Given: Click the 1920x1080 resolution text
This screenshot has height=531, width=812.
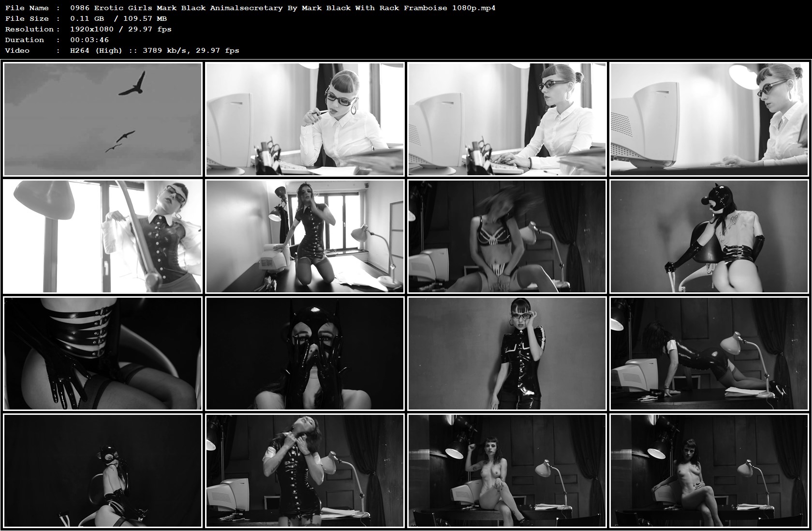Looking at the screenshot, I should pyautogui.click(x=121, y=29).
